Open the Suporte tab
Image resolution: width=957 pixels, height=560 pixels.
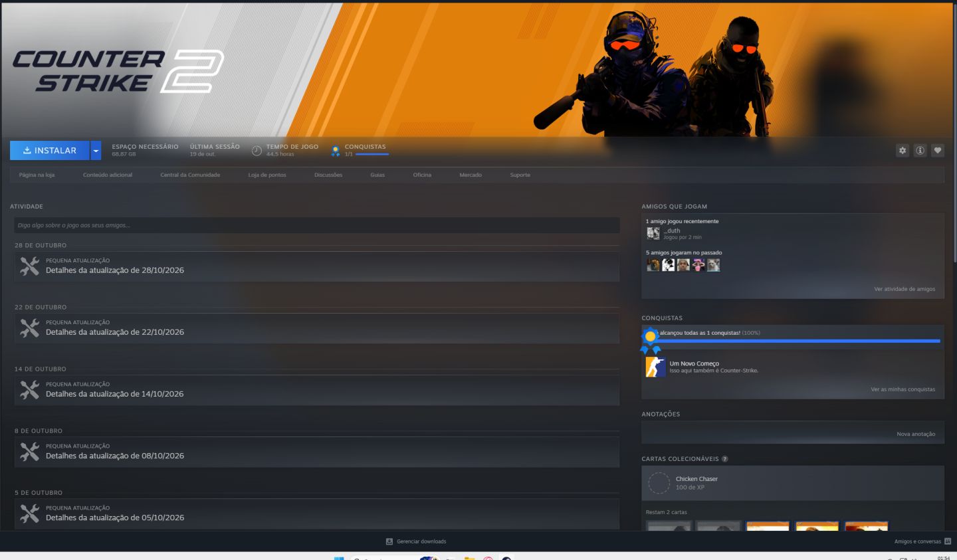tap(520, 175)
